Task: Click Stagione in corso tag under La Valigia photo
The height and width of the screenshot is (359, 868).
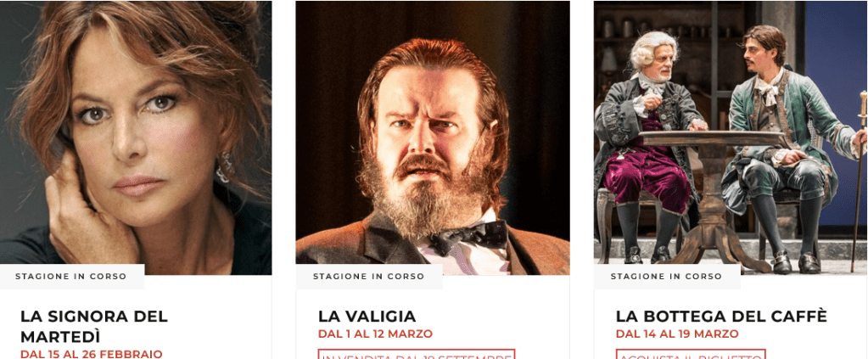Action: pyautogui.click(x=369, y=276)
